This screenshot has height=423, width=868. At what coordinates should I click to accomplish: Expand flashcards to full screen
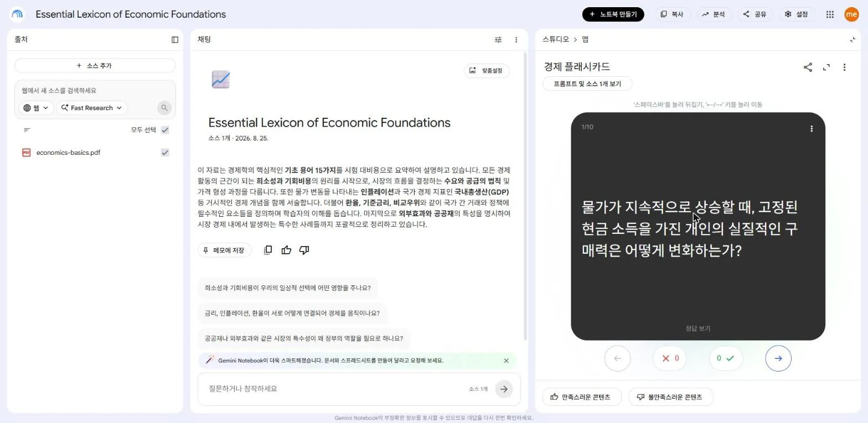coord(826,67)
